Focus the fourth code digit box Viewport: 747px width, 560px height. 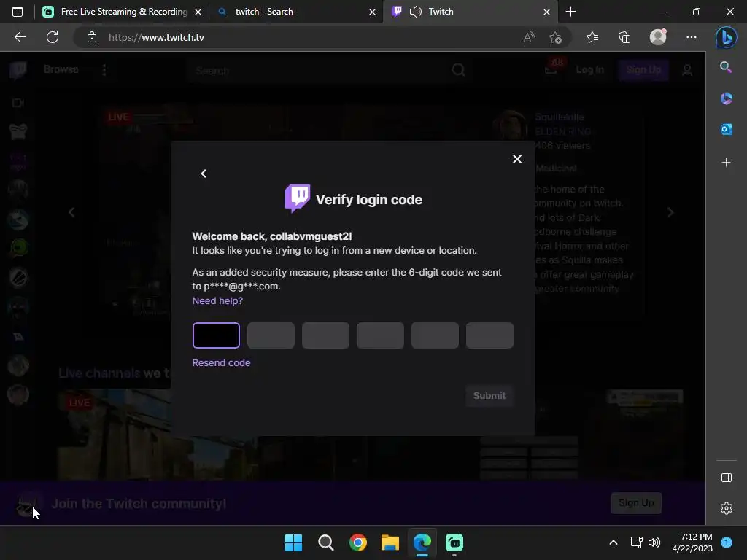pos(380,335)
